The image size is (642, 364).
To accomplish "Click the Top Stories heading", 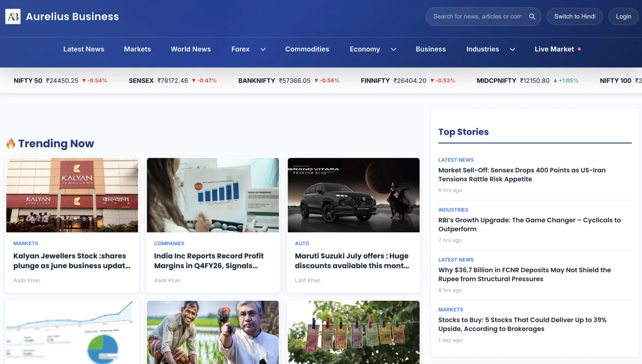I will (x=464, y=132).
